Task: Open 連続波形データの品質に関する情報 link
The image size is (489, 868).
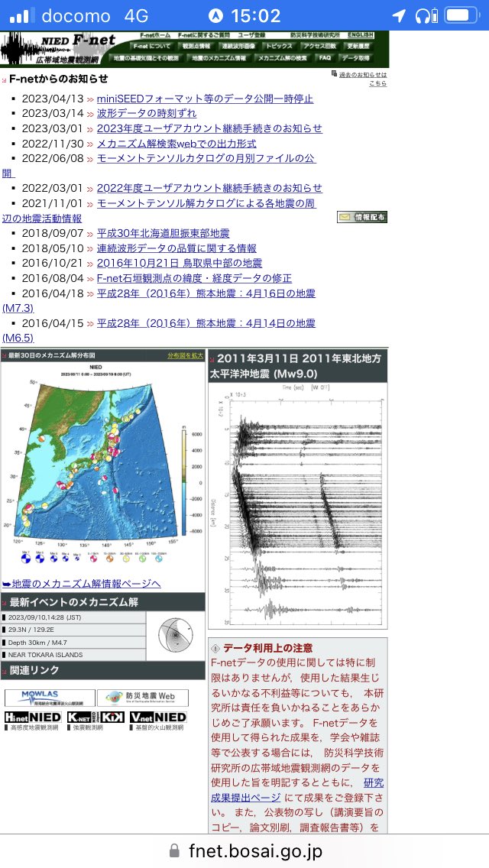Action: (176, 248)
